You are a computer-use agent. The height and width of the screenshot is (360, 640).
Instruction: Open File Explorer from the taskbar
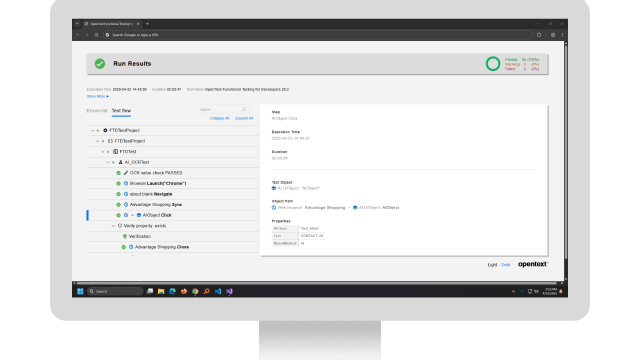(x=161, y=291)
